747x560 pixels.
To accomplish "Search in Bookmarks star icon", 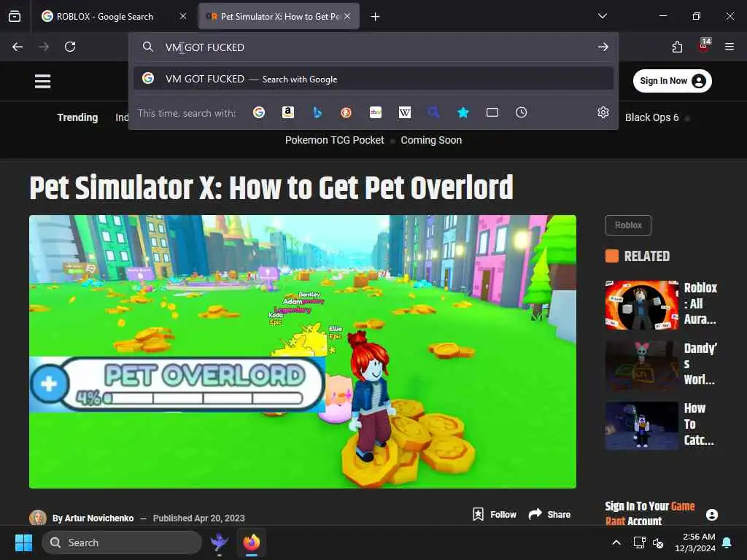I will 463,112.
